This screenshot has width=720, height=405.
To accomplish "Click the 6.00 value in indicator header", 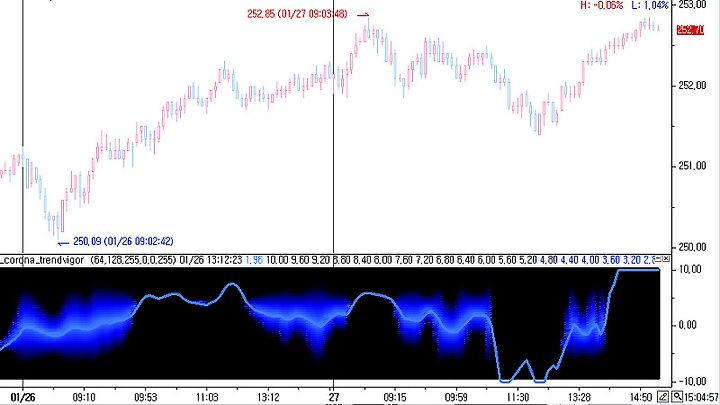I will pos(487,260).
